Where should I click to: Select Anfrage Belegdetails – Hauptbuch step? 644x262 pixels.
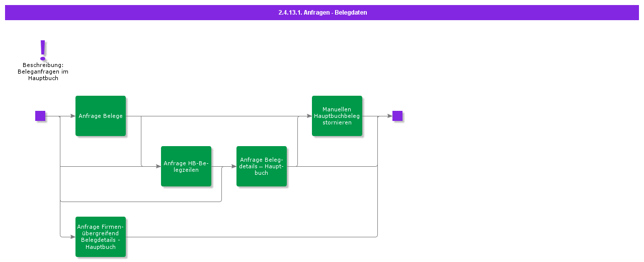click(262, 166)
